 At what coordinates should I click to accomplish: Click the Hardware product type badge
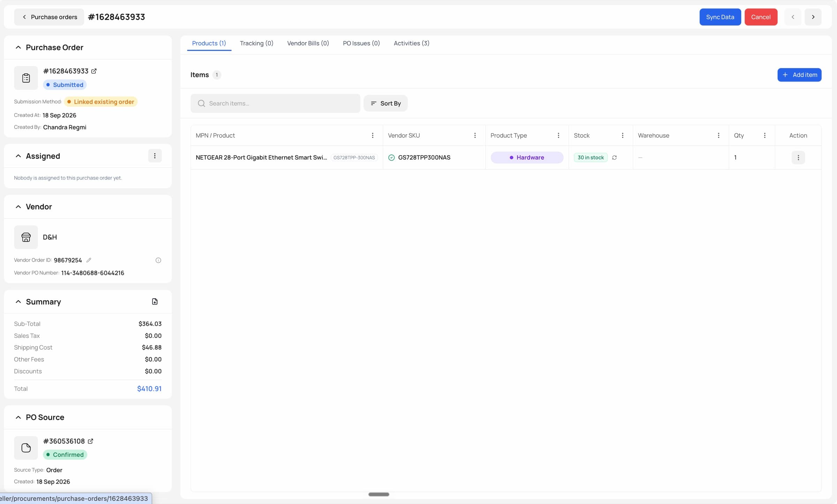[x=527, y=158]
